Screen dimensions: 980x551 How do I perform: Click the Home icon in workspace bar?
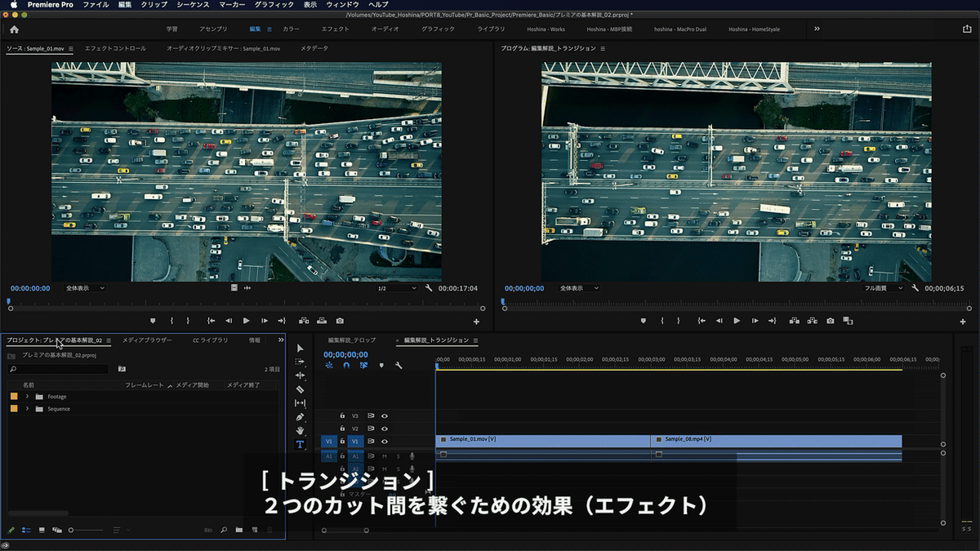coord(14,29)
